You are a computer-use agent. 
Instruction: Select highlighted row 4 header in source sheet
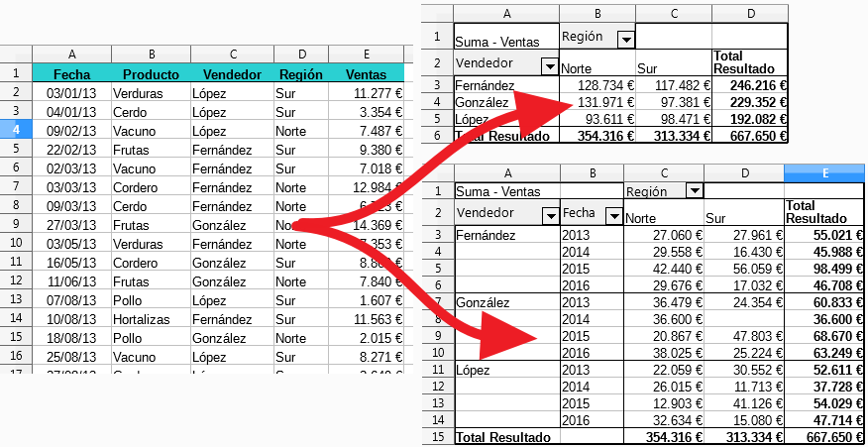pyautogui.click(x=16, y=130)
